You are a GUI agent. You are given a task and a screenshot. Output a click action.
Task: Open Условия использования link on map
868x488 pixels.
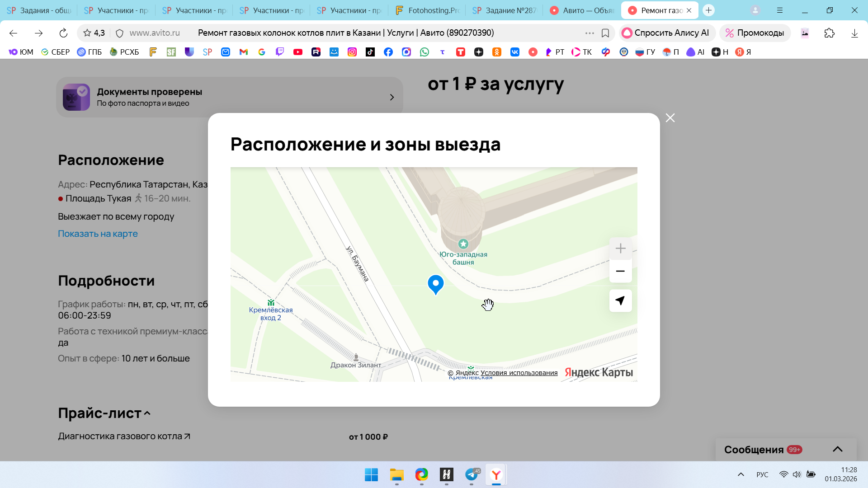click(x=519, y=373)
